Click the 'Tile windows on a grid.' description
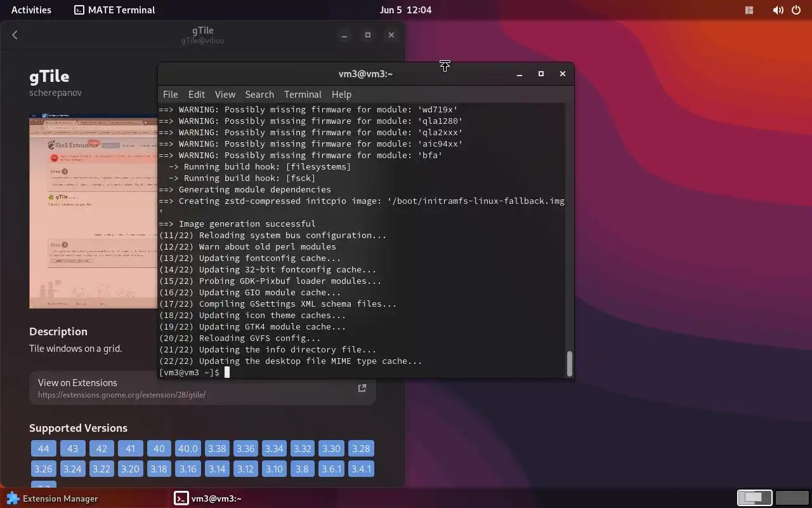The height and width of the screenshot is (508, 812). point(75,348)
